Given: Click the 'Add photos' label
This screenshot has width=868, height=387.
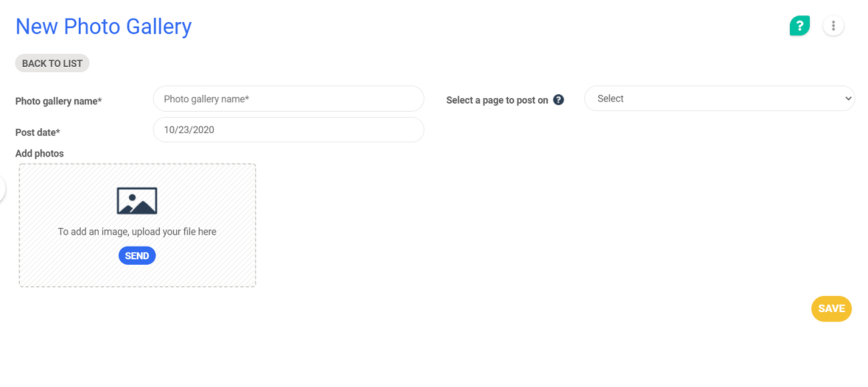Looking at the screenshot, I should 39,153.
